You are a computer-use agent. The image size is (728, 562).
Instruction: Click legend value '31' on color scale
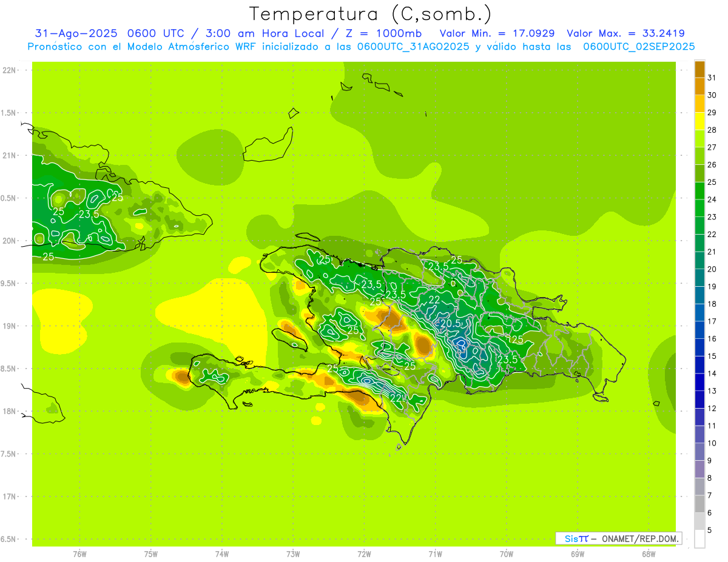pyautogui.click(x=712, y=78)
